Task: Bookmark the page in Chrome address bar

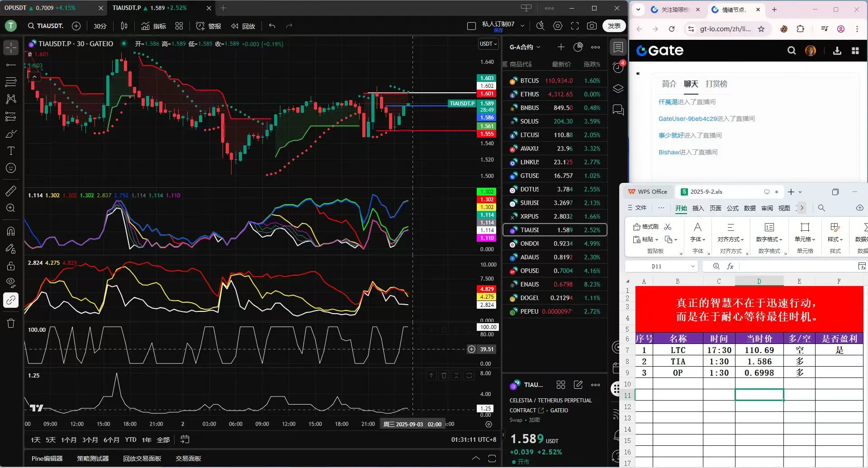Action: point(761,29)
